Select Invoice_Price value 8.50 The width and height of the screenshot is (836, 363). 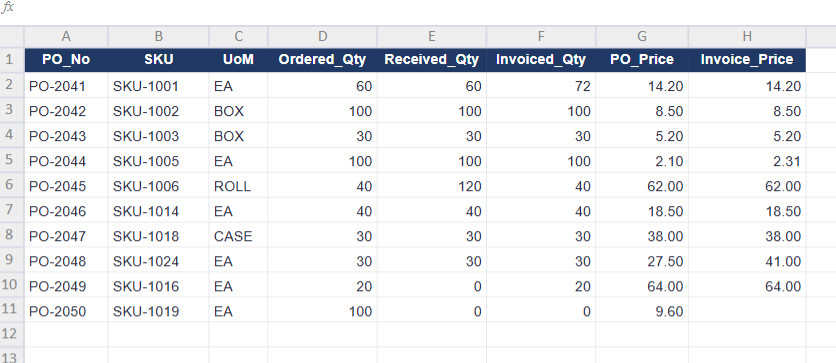click(x=747, y=111)
